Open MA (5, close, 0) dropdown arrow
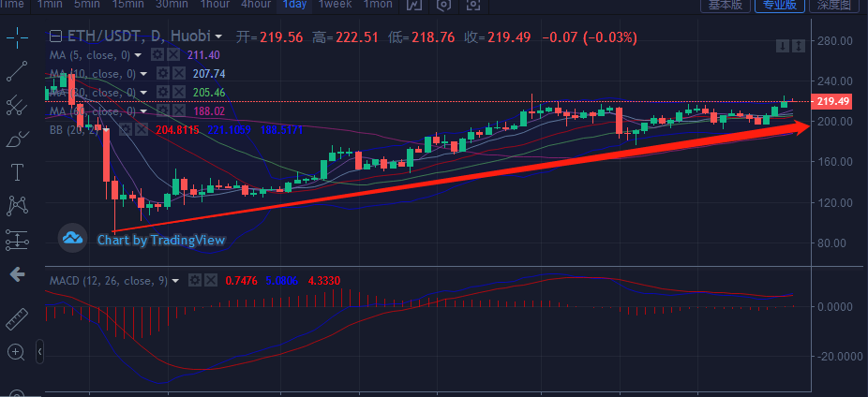868x397 pixels. (138, 54)
